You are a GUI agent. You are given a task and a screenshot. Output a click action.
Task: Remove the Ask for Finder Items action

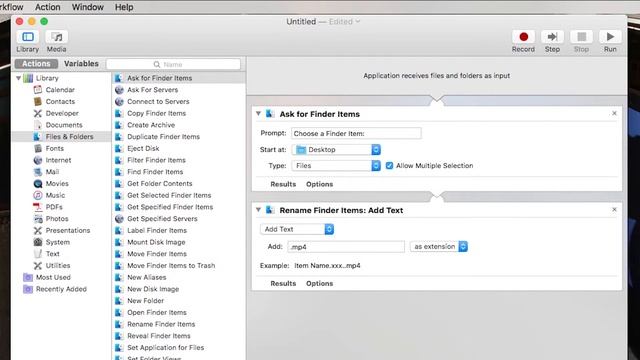[614, 113]
